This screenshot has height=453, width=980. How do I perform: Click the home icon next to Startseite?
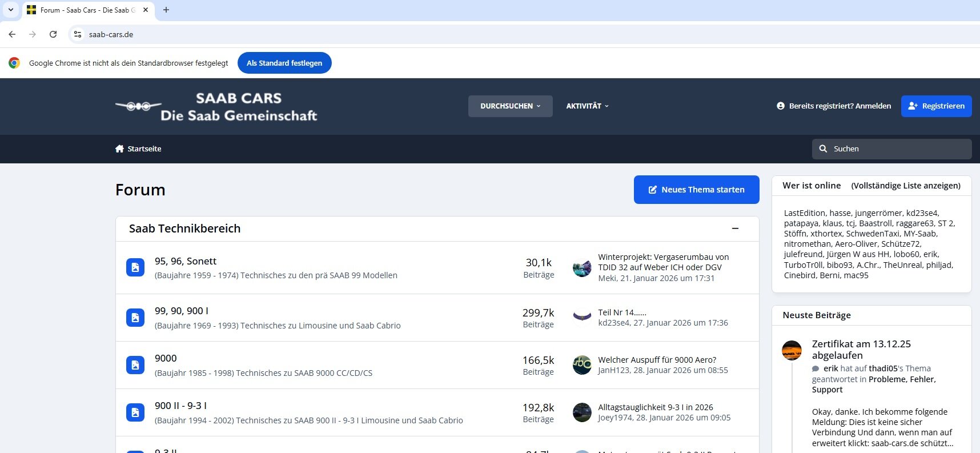[119, 149]
